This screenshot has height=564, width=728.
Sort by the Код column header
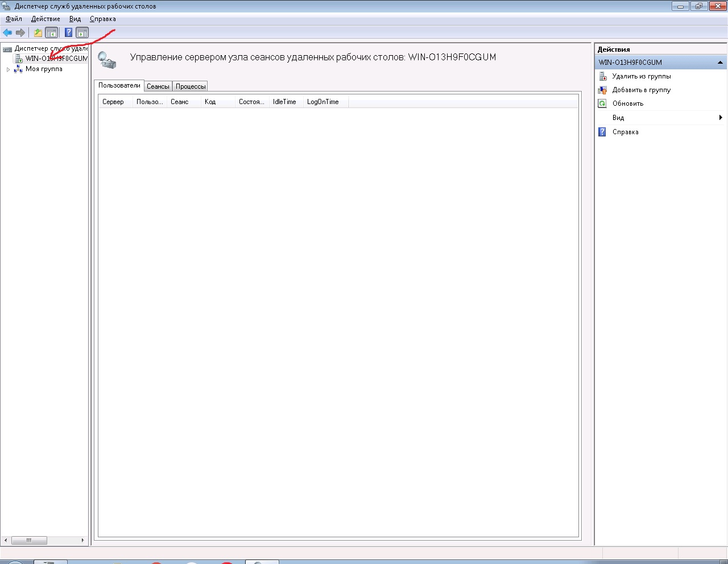[x=218, y=102]
